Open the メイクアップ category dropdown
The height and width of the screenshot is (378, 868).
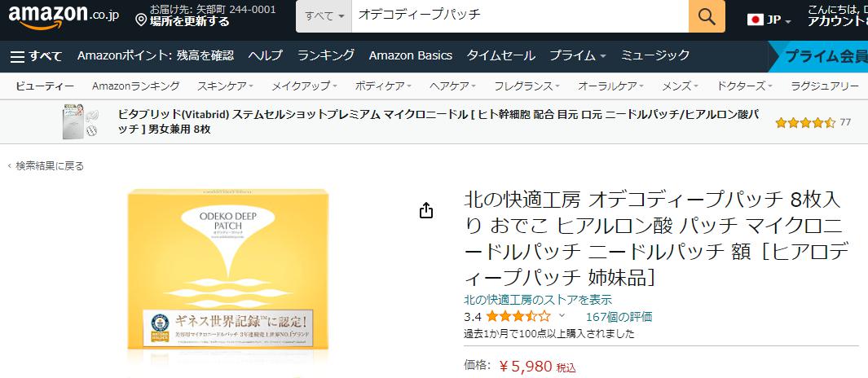304,86
